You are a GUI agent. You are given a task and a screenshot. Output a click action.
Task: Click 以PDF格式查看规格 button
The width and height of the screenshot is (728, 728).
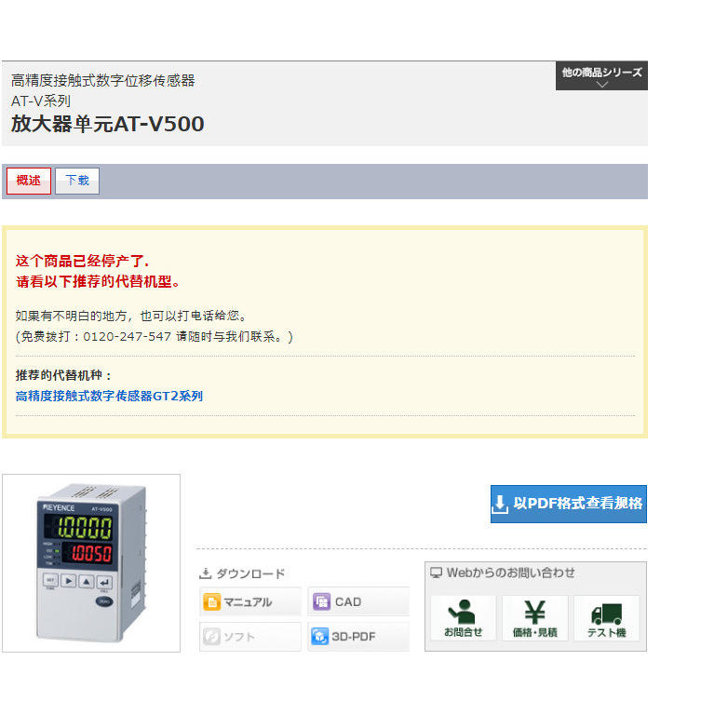(568, 504)
